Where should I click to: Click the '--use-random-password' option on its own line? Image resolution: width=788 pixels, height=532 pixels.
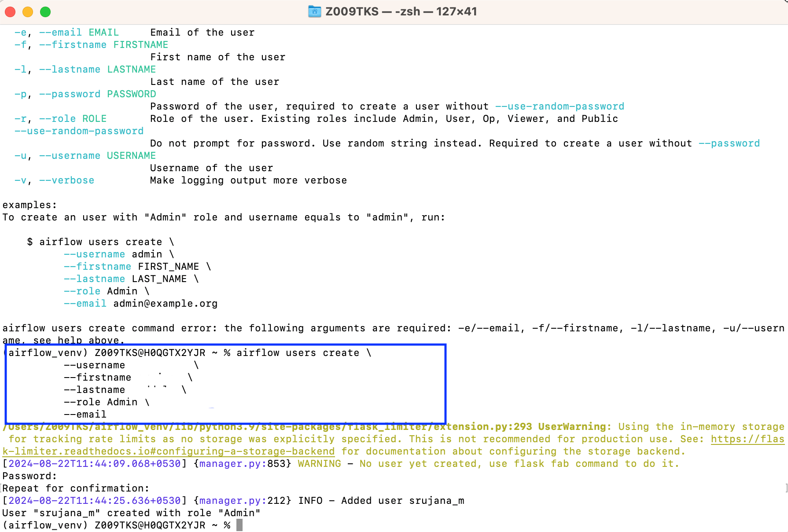click(x=79, y=131)
